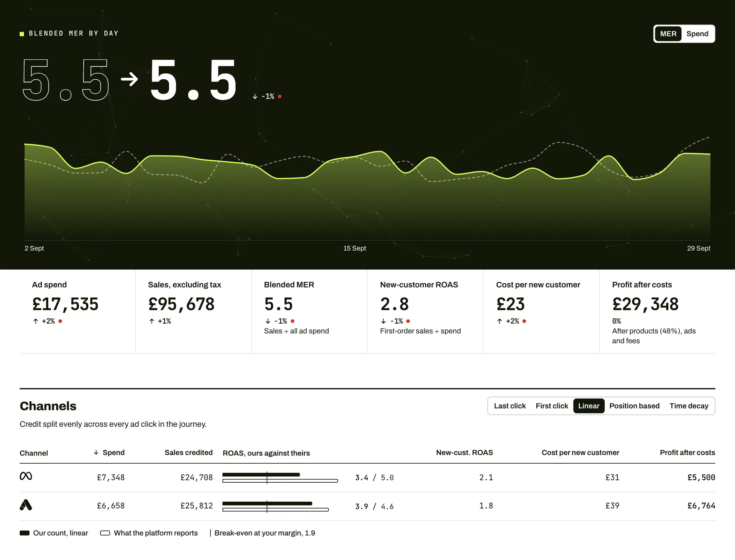Click the down arrow in New-customer ROAS card
This screenshot has width=735, height=560.
pos(383,321)
